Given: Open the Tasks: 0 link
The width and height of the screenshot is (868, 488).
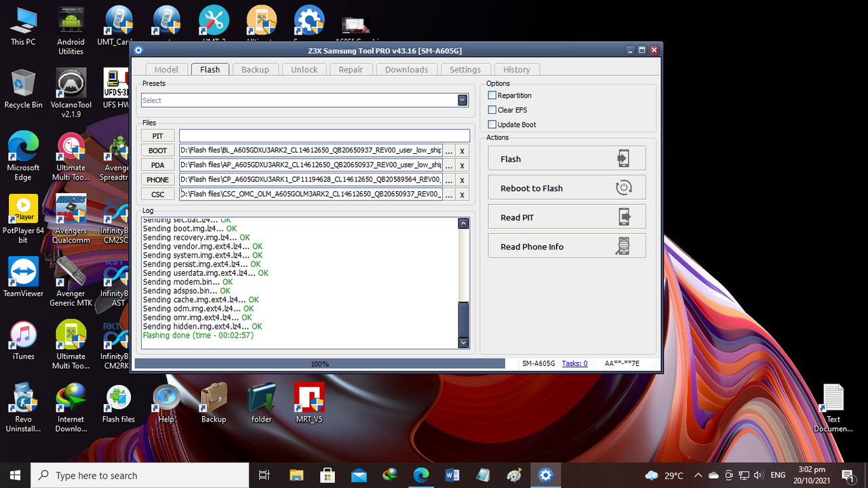Looking at the screenshot, I should click(x=574, y=363).
